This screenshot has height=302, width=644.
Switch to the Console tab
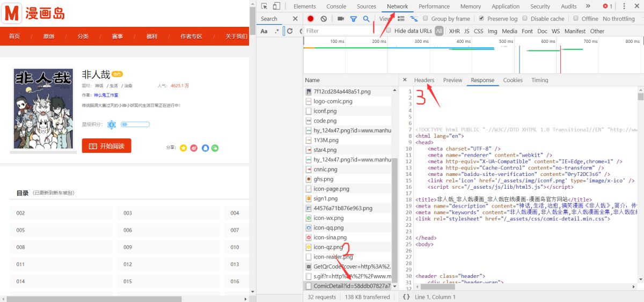[x=336, y=6]
